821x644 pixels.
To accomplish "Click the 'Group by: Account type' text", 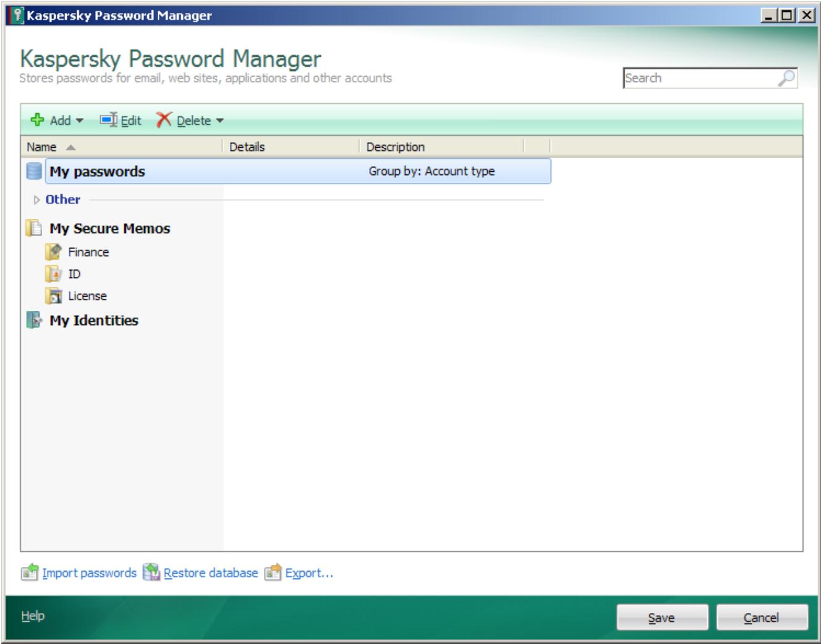I will tap(432, 171).
